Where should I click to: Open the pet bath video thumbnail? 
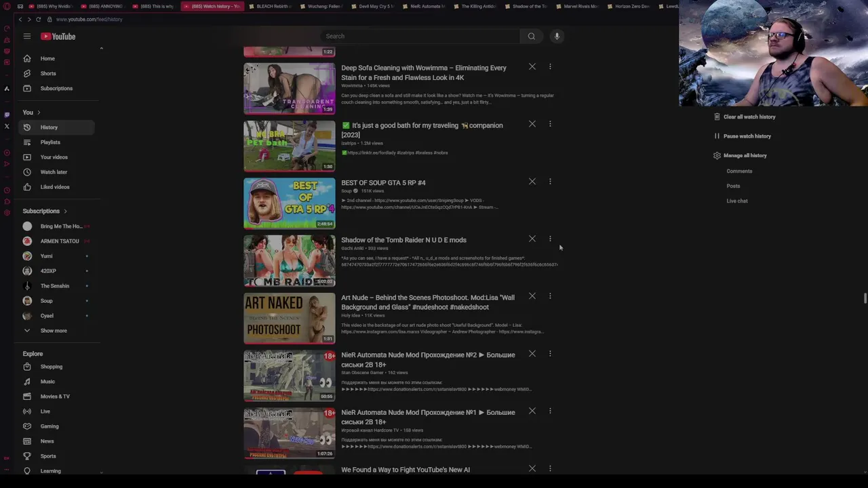click(290, 146)
